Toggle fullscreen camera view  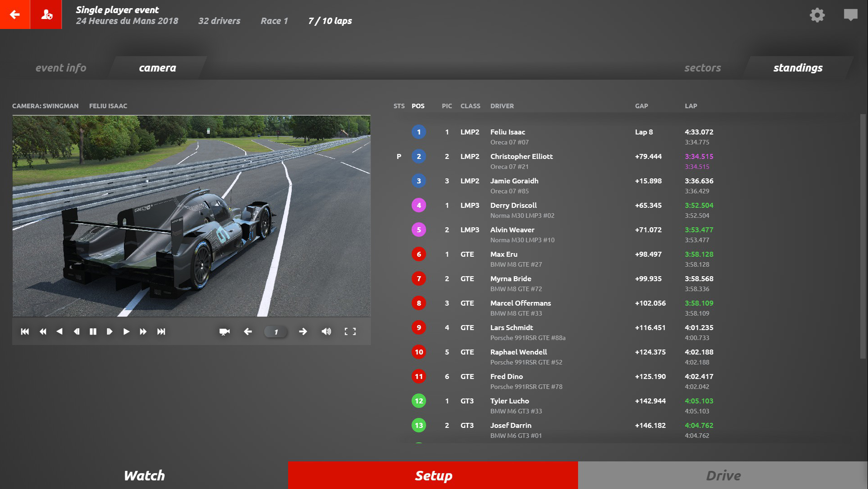coord(350,331)
